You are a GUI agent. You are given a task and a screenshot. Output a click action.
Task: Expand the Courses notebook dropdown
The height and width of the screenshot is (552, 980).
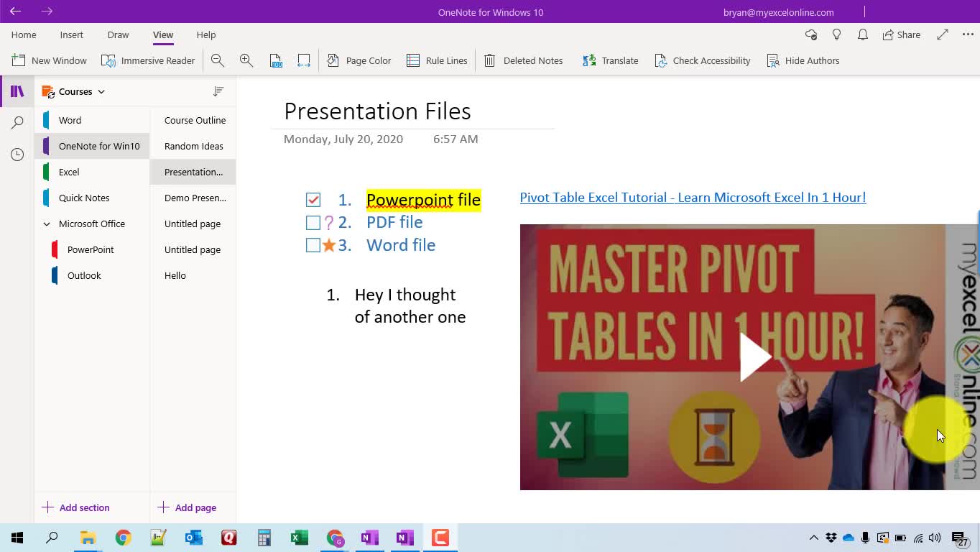(101, 91)
